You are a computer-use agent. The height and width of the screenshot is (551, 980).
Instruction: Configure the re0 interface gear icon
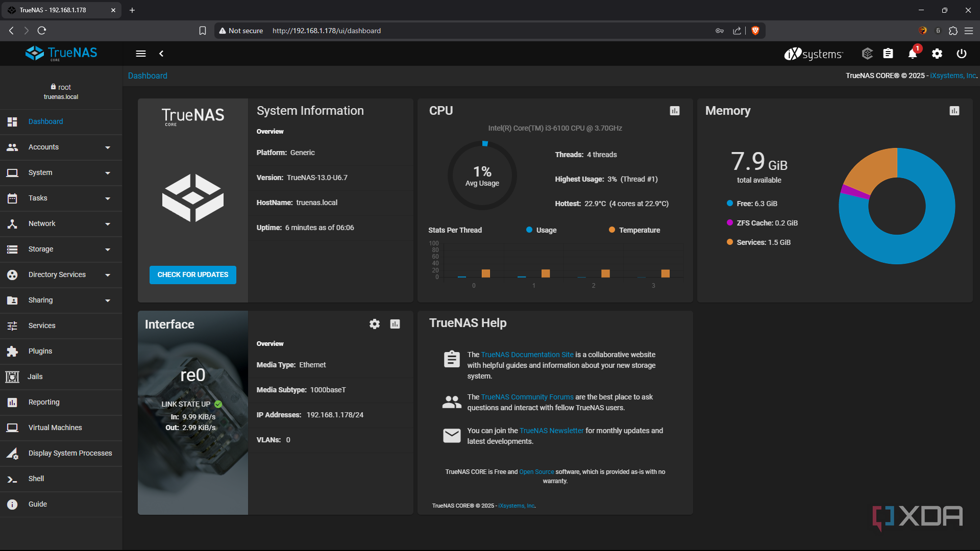(375, 324)
